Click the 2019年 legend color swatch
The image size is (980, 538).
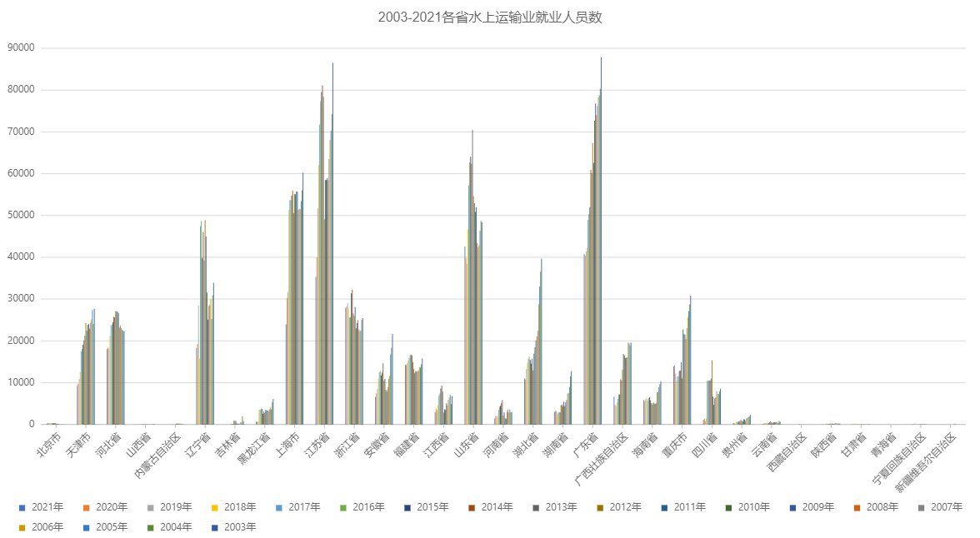[151, 507]
